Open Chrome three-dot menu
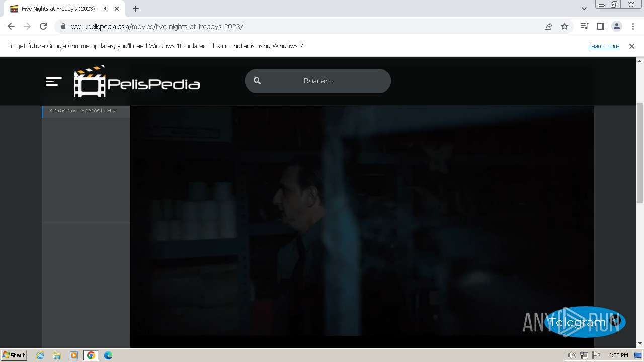 (x=633, y=26)
